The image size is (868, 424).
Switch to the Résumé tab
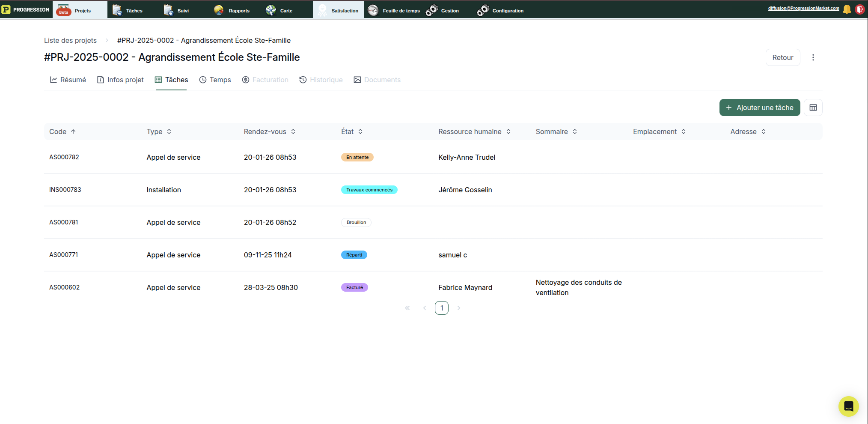pos(68,80)
